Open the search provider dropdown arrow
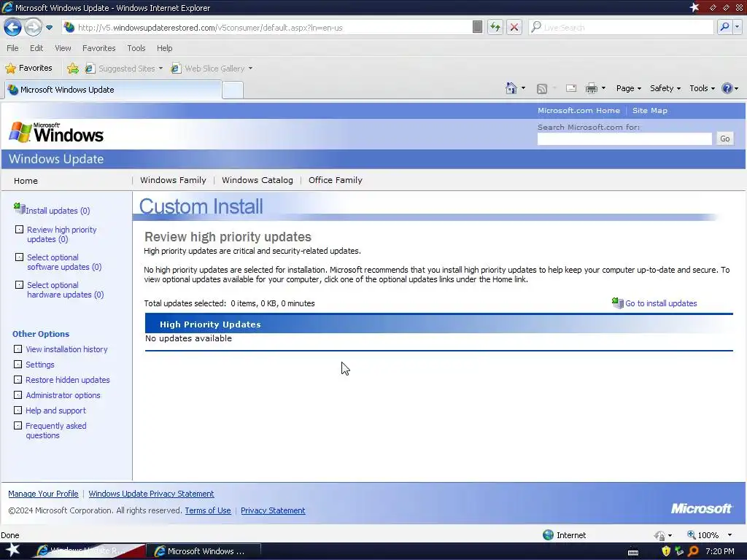 737,27
